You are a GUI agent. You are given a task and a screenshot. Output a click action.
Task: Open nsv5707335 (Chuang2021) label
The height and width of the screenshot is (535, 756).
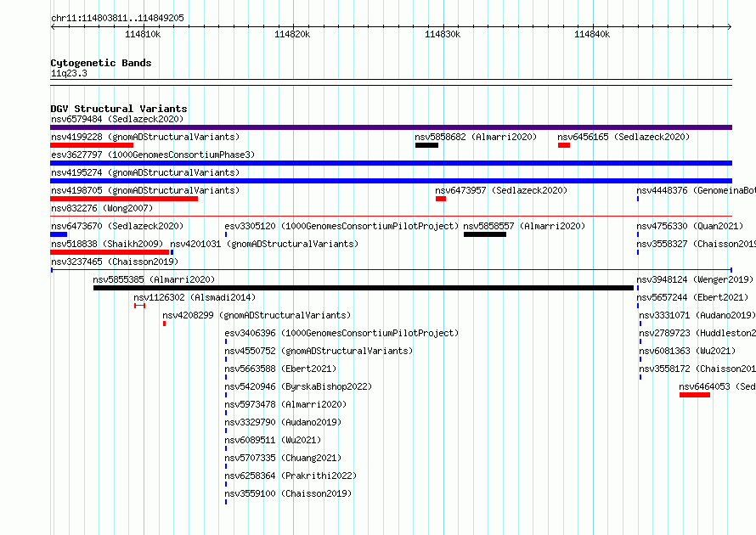283,458
